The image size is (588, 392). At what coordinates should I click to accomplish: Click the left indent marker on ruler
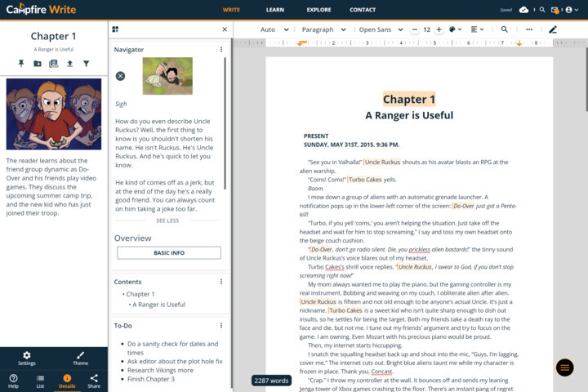click(x=300, y=43)
